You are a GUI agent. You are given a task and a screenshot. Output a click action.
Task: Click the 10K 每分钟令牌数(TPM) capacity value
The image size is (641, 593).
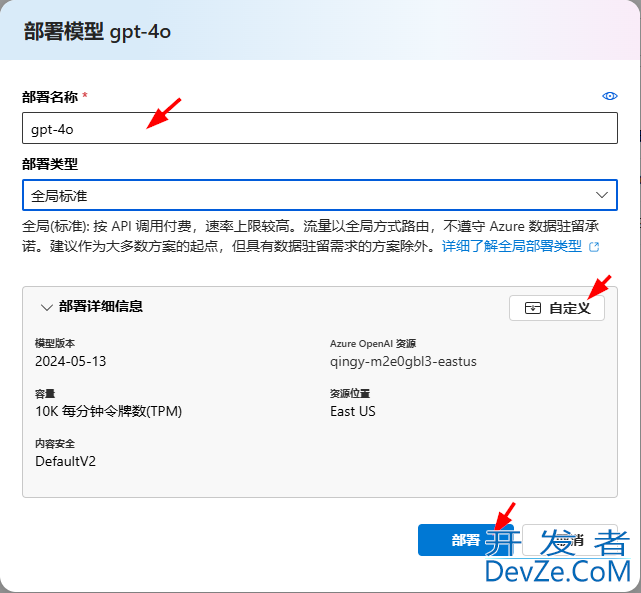[108, 411]
